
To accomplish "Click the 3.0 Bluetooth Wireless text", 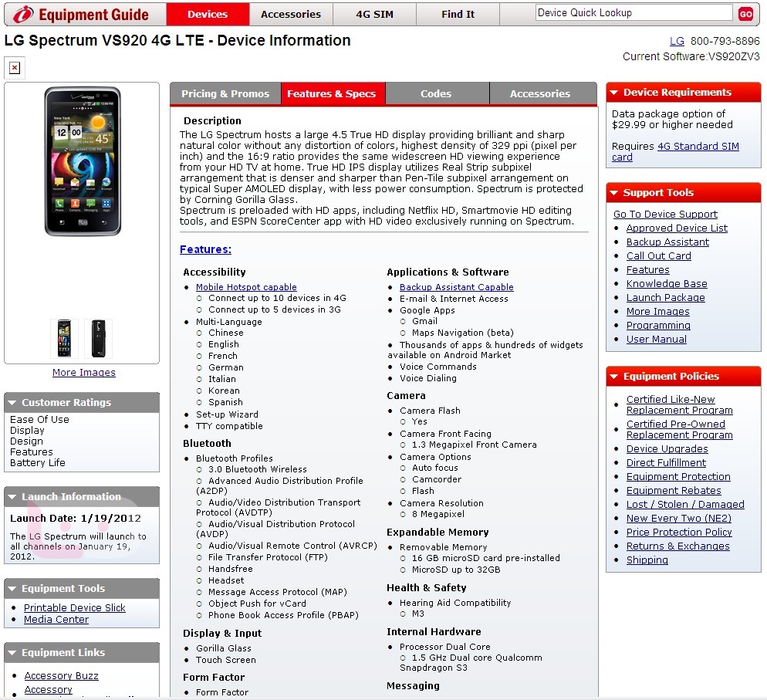I will (258, 469).
